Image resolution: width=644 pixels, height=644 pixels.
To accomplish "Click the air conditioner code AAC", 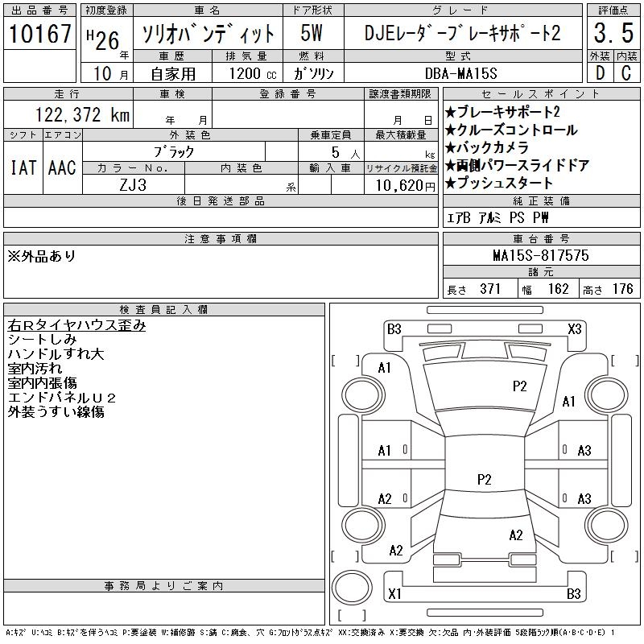I will 62,167.
